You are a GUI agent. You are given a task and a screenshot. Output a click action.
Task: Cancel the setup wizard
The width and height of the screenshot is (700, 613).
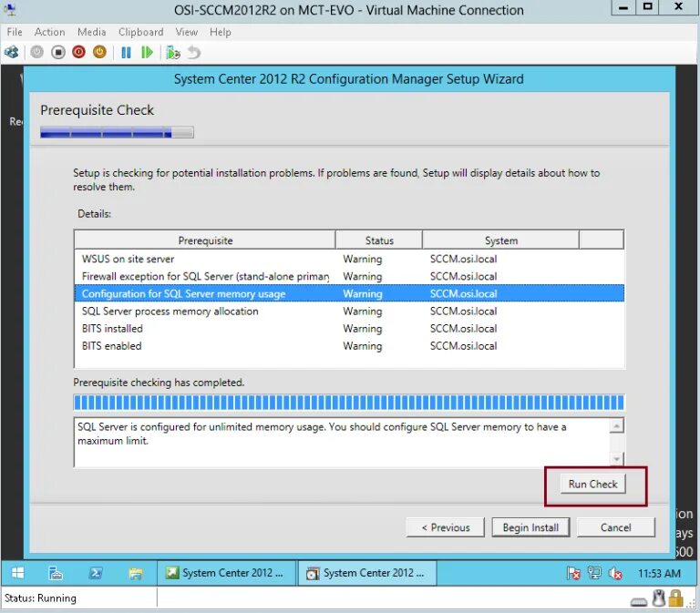pos(616,527)
